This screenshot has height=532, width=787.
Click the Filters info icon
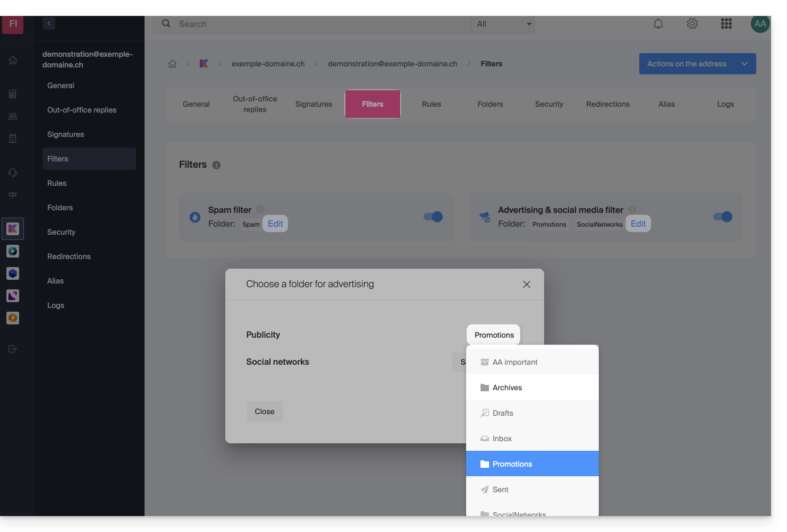216,165
